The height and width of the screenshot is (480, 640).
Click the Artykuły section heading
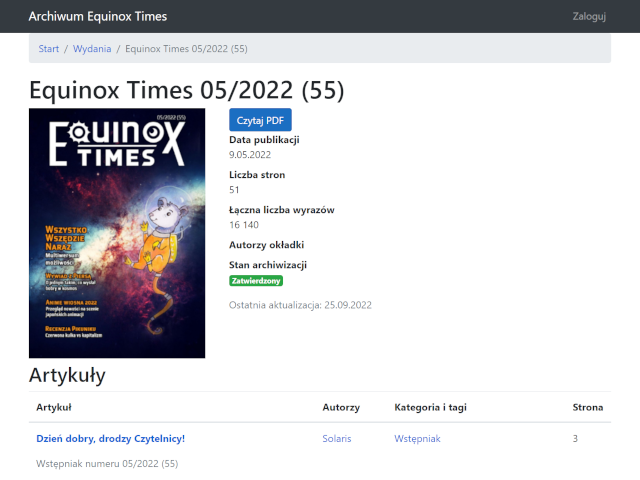pyautogui.click(x=67, y=375)
